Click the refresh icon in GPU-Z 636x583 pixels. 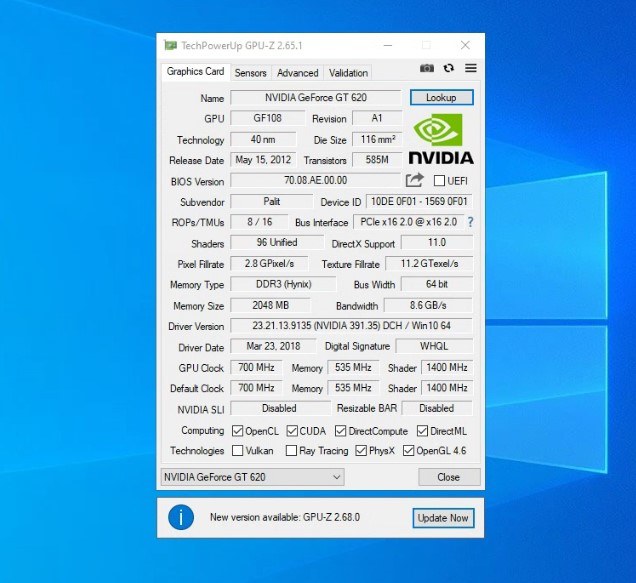(x=448, y=68)
